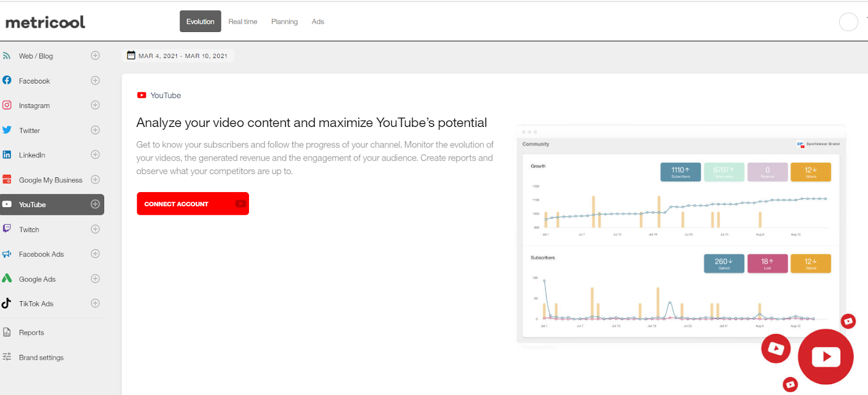Open the user profile avatar

click(x=848, y=22)
